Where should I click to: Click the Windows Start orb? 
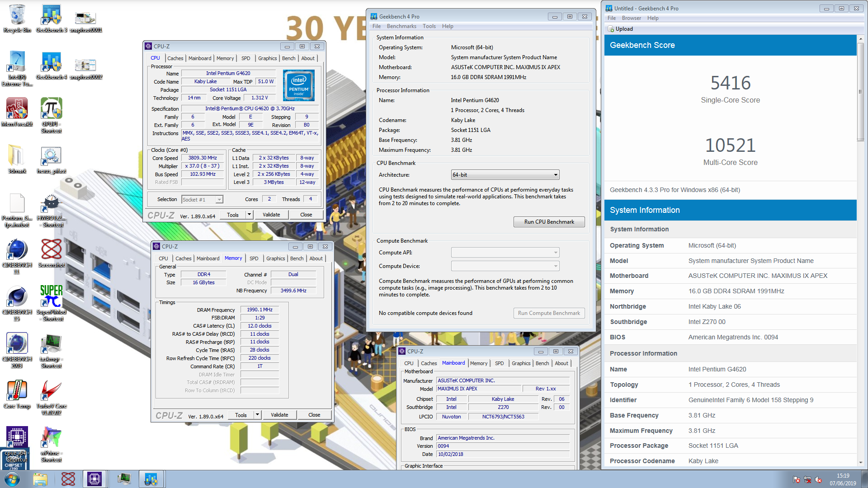click(12, 479)
